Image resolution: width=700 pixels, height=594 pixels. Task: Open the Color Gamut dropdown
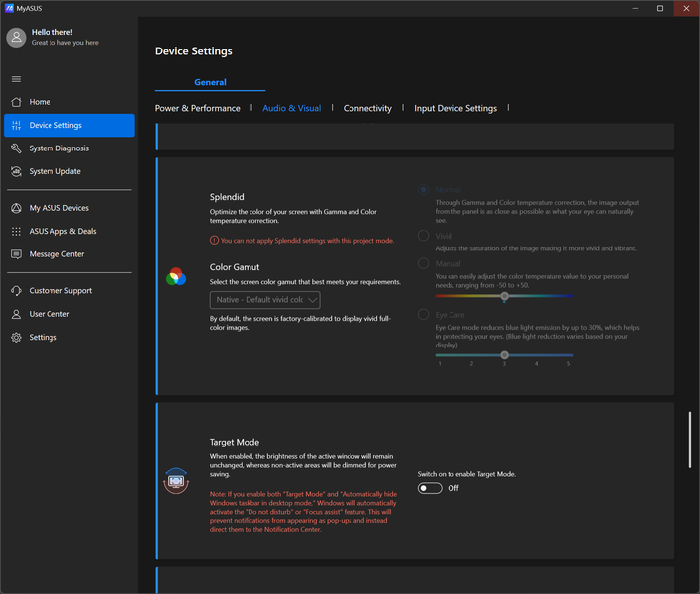(x=264, y=300)
